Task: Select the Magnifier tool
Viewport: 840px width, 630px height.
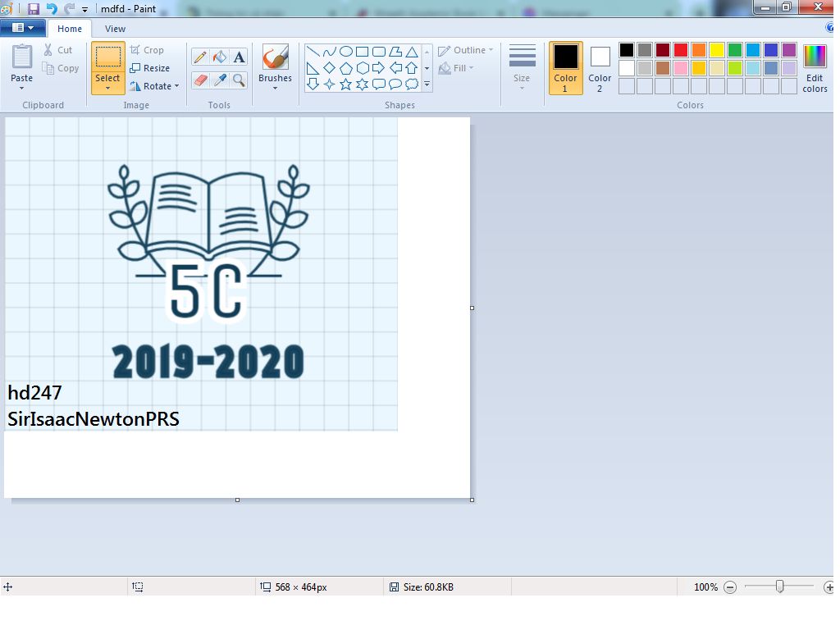Action: (x=239, y=80)
